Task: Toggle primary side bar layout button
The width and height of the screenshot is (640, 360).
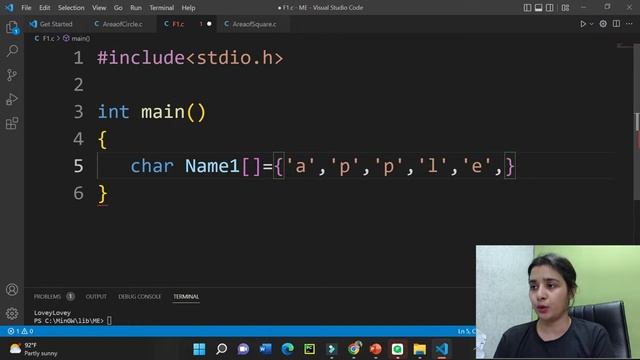Action: click(x=527, y=8)
